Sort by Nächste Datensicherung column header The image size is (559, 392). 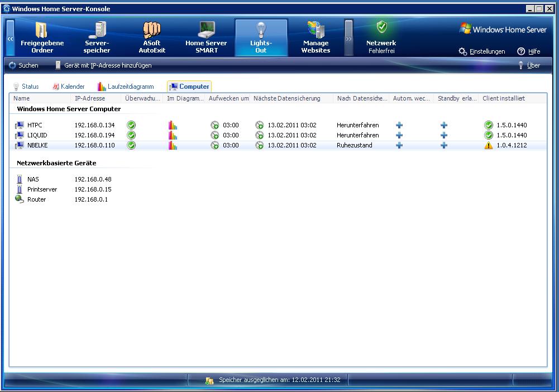[x=292, y=98]
